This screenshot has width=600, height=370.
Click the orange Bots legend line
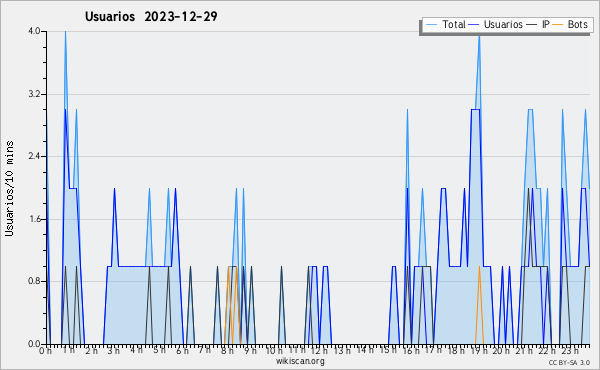tap(558, 24)
